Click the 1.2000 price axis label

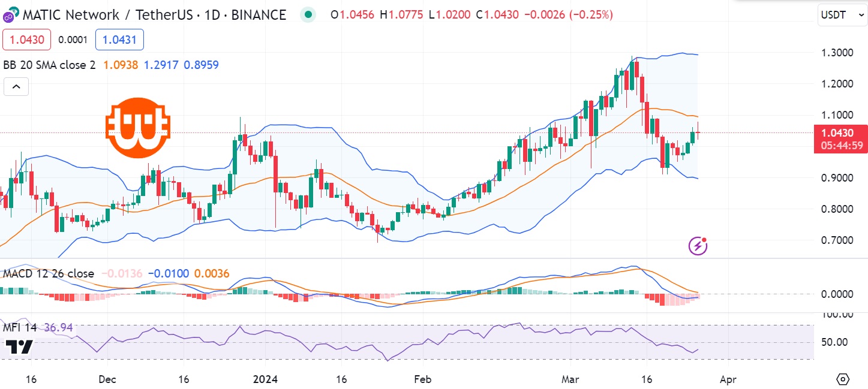click(x=837, y=83)
